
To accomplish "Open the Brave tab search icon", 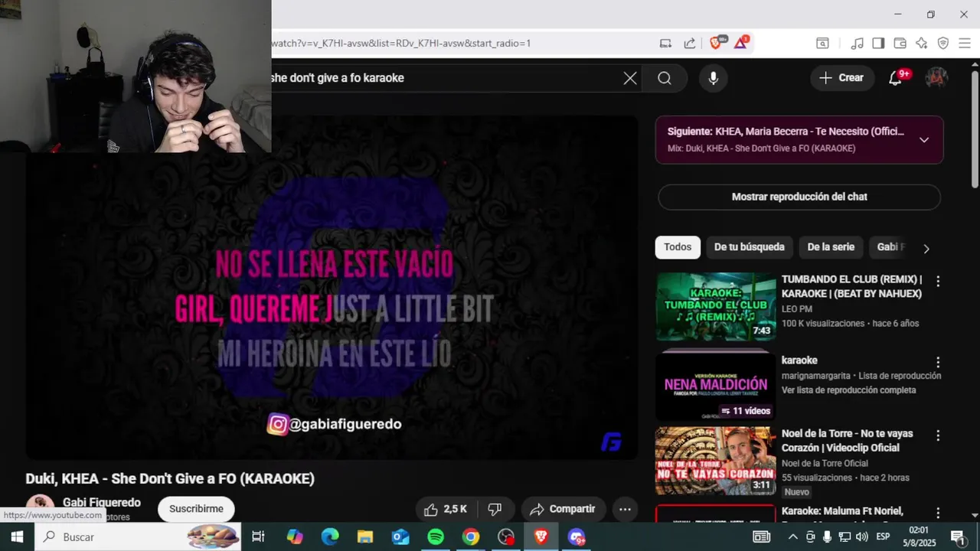I will (822, 43).
